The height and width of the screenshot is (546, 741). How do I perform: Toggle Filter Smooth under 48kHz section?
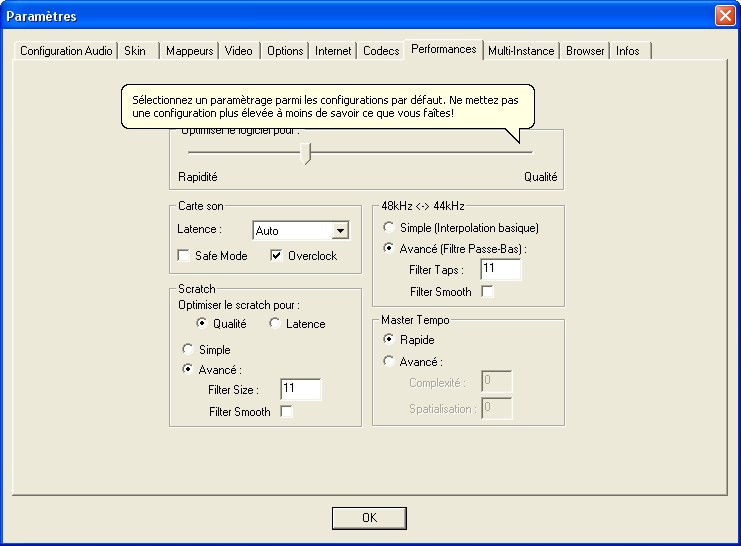[488, 292]
